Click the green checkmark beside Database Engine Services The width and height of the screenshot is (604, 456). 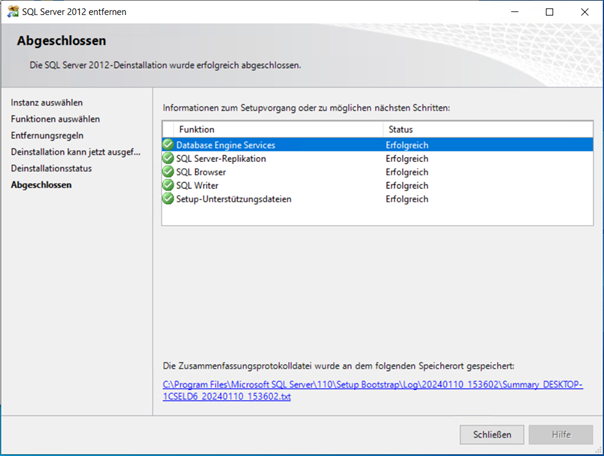(168, 145)
